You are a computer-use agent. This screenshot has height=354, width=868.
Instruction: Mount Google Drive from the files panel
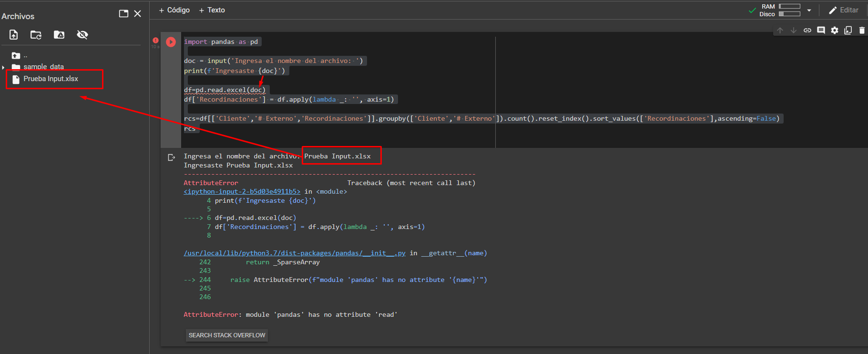(59, 34)
